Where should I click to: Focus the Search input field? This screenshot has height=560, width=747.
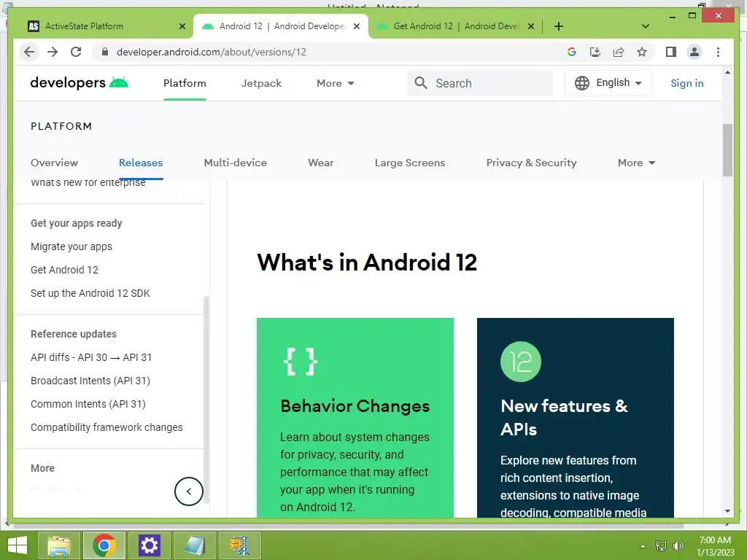tap(480, 83)
